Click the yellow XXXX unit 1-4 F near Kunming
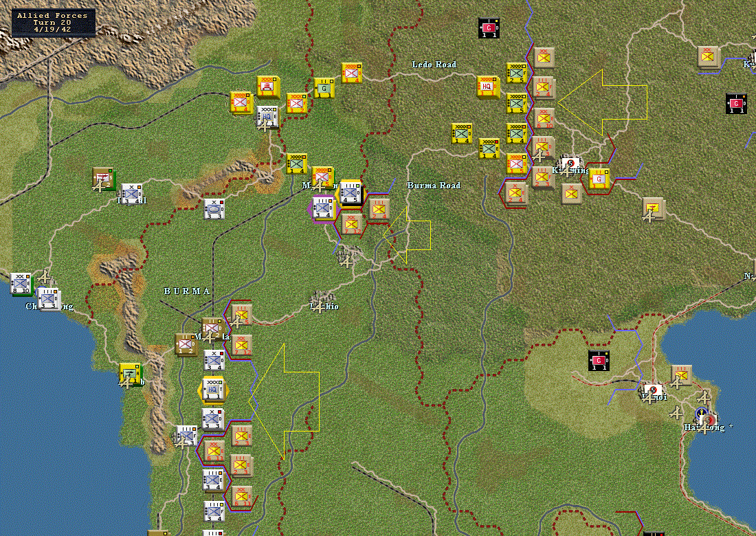Viewport: 756px width, 536px height. click(x=516, y=133)
